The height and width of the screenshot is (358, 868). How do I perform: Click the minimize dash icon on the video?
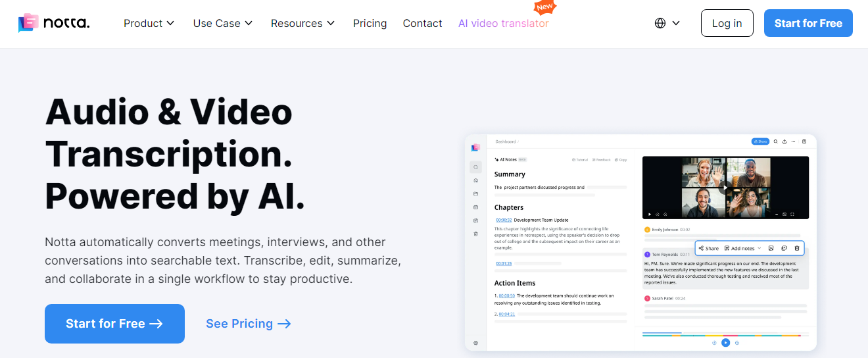777,215
